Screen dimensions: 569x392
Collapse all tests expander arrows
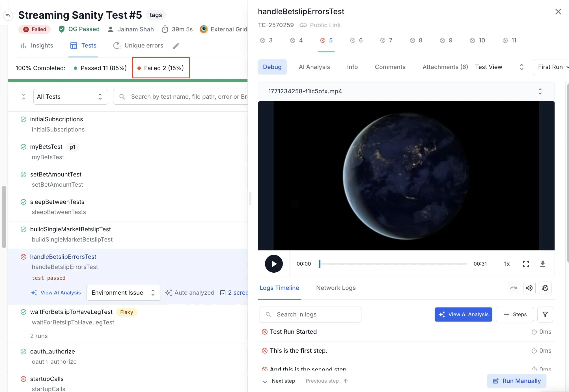pos(24,97)
